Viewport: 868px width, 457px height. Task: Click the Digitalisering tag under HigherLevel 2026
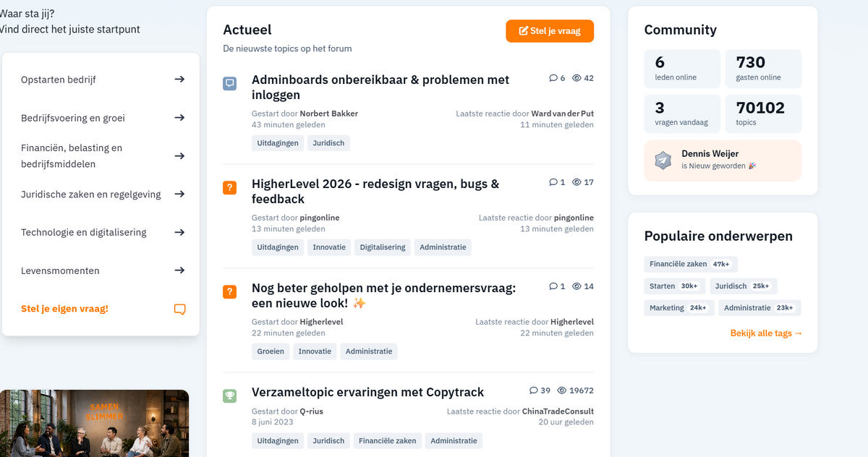pyautogui.click(x=383, y=247)
